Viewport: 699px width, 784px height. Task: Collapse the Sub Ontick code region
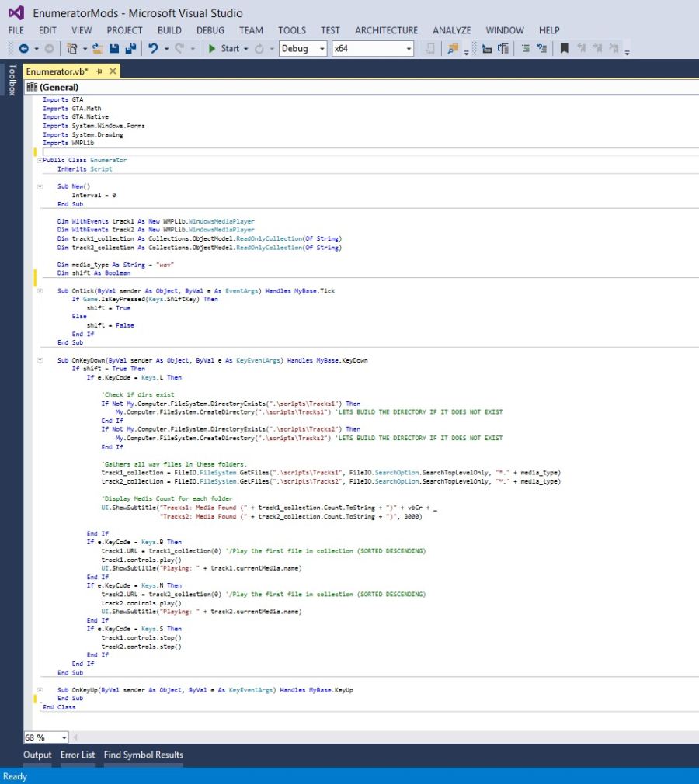[40, 290]
